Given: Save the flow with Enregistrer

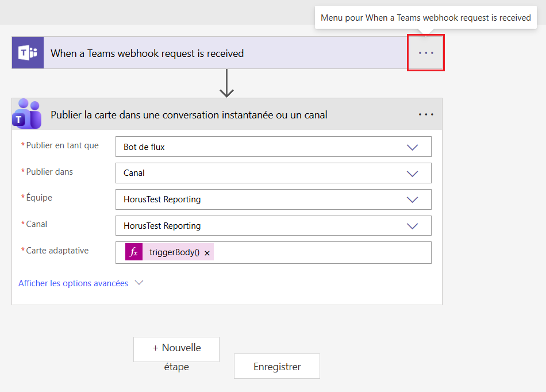Looking at the screenshot, I should click(277, 366).
